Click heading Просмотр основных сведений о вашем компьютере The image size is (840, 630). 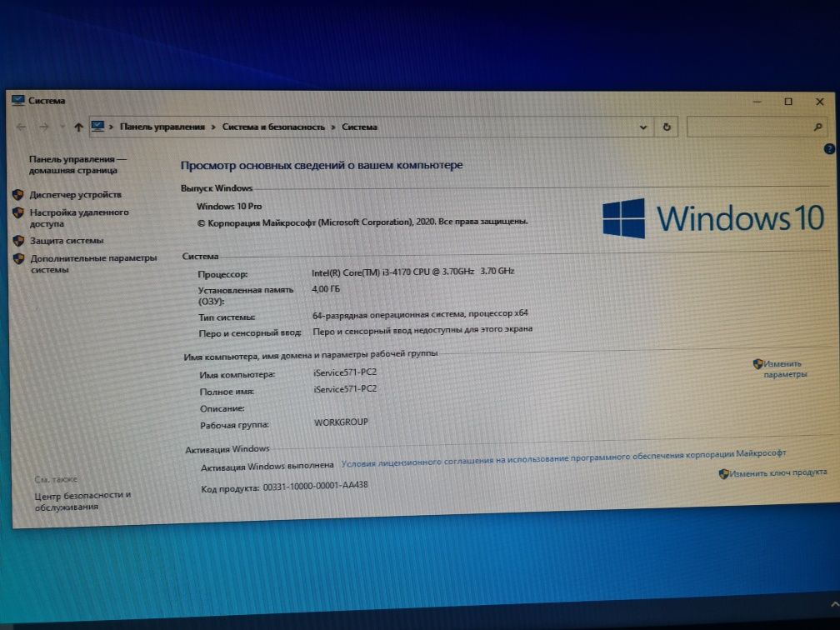[322, 165]
